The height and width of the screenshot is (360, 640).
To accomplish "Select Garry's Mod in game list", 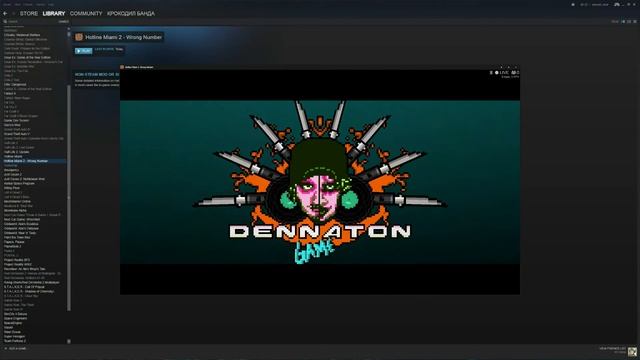I will [12, 125].
